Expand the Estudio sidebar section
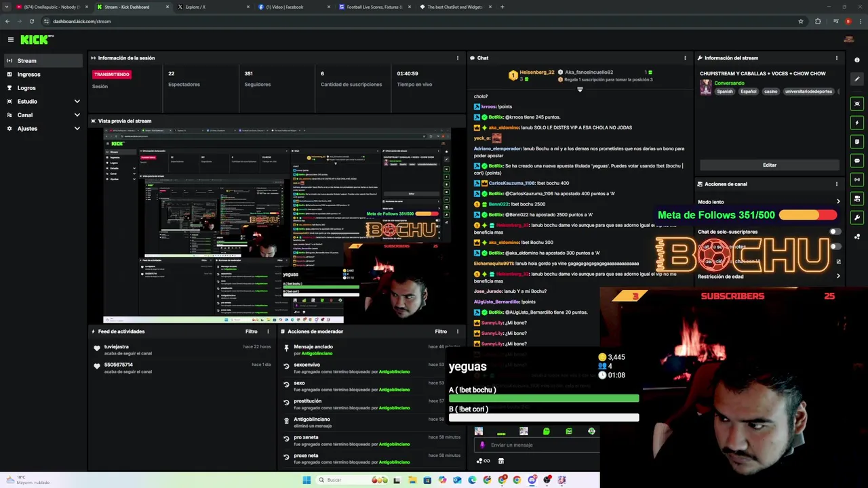 [x=77, y=102]
